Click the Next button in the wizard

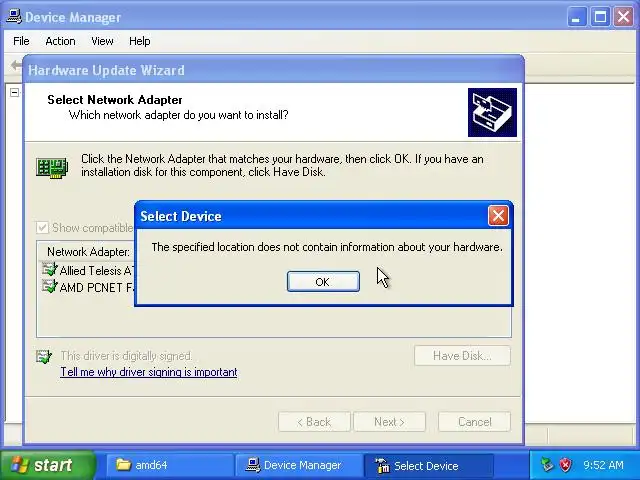[389, 422]
